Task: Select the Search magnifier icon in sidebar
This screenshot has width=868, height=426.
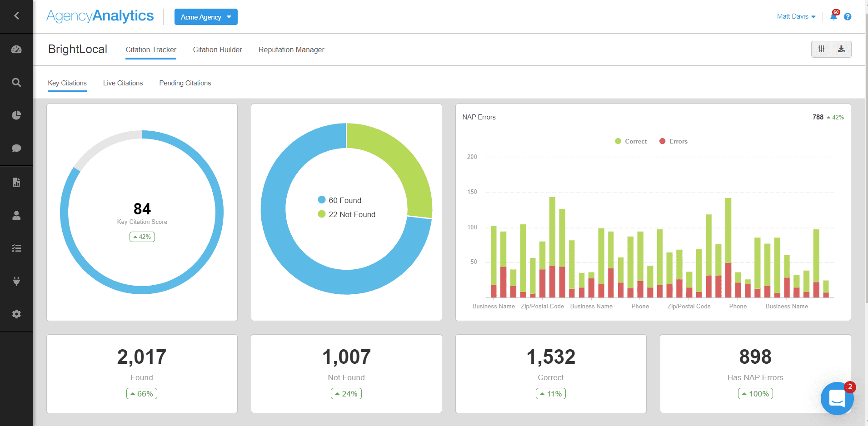Action: 16,82
